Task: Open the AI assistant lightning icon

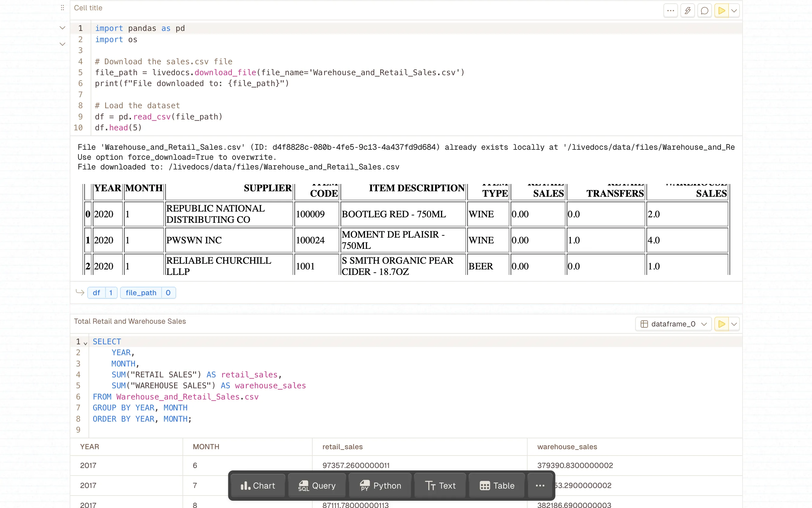Action: (x=688, y=10)
